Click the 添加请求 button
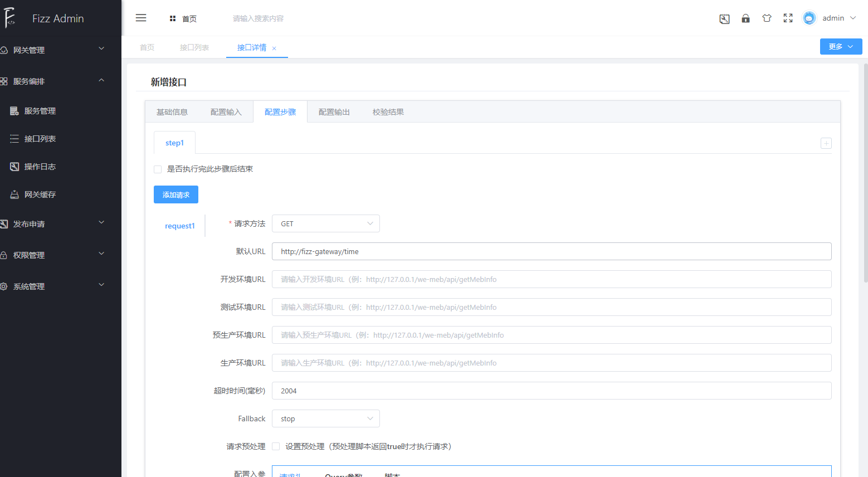The width and height of the screenshot is (868, 477). coord(175,194)
